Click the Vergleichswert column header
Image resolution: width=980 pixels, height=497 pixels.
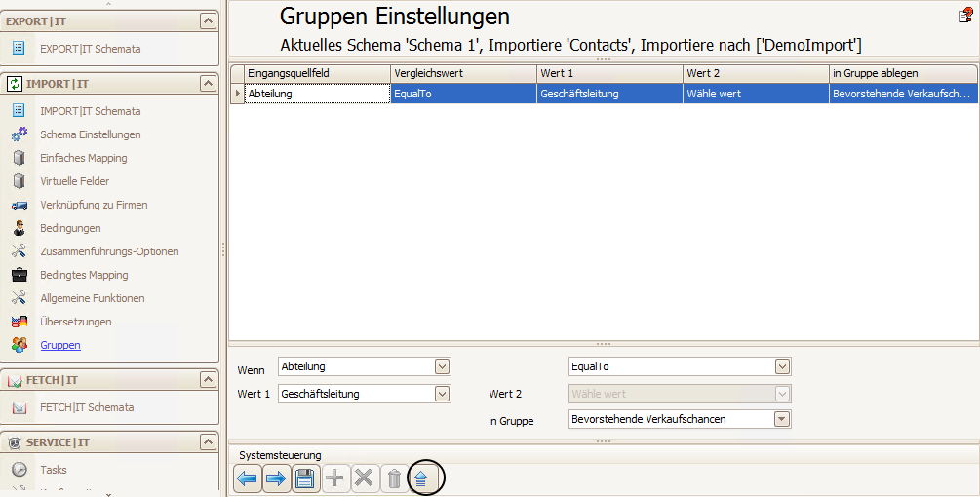coord(464,73)
